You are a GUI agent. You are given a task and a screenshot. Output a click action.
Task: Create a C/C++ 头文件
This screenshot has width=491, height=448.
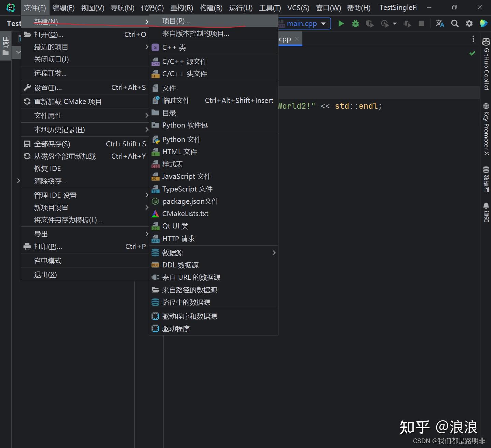point(214,74)
